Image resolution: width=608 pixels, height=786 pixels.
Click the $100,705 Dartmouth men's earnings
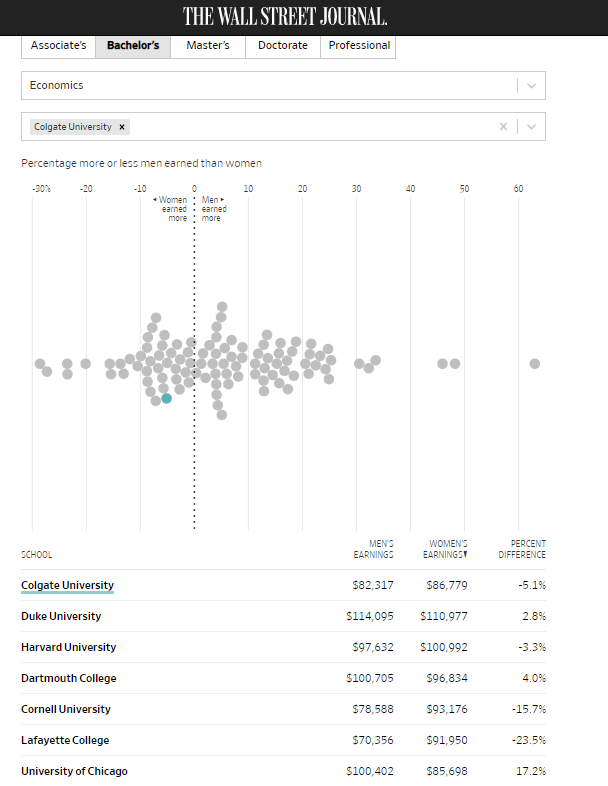(370, 678)
